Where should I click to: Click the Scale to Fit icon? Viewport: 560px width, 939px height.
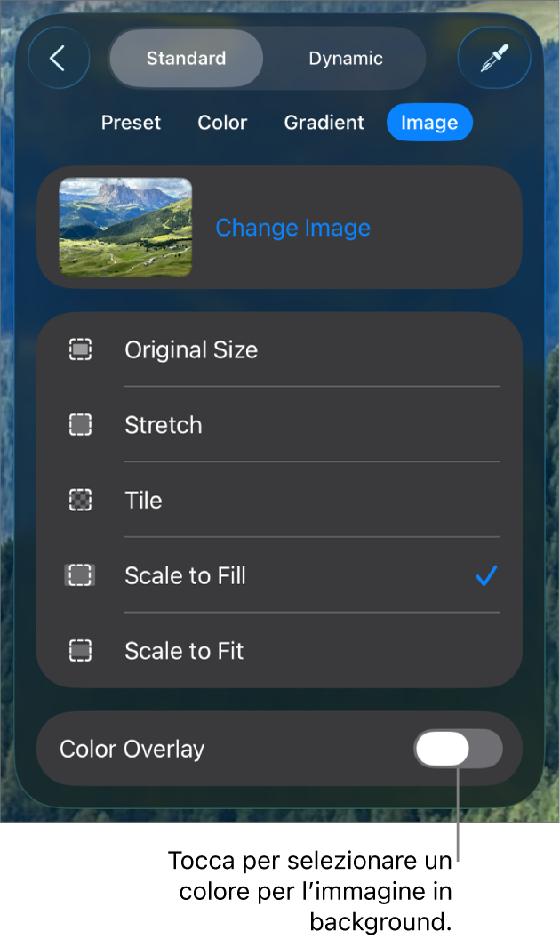coord(80,651)
